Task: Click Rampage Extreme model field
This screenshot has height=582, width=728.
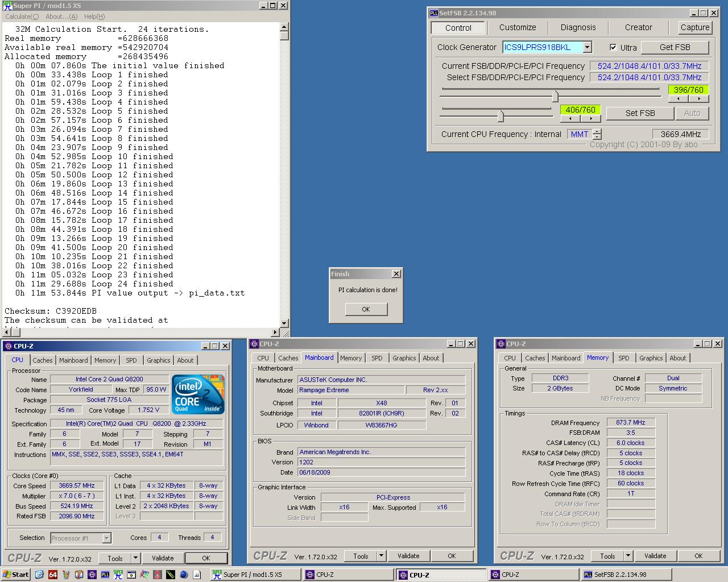Action: 350,390
